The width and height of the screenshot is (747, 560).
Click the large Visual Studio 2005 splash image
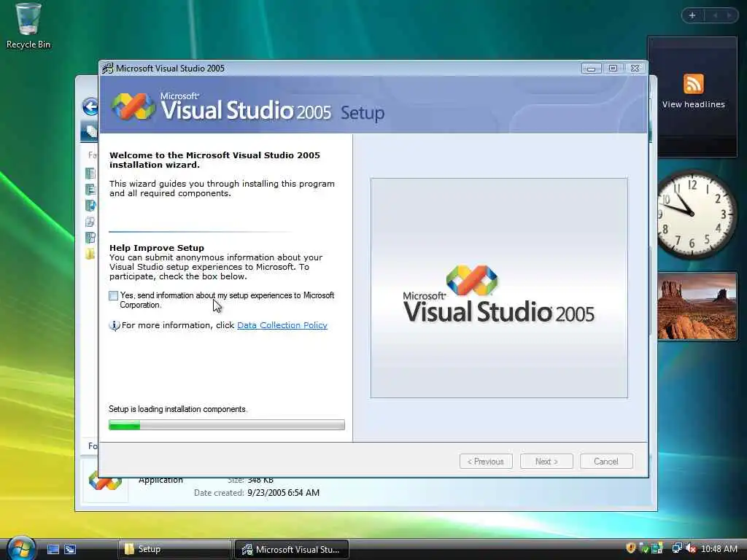(499, 288)
